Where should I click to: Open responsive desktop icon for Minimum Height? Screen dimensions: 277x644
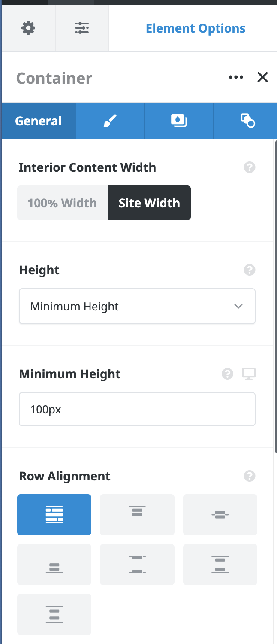(249, 374)
